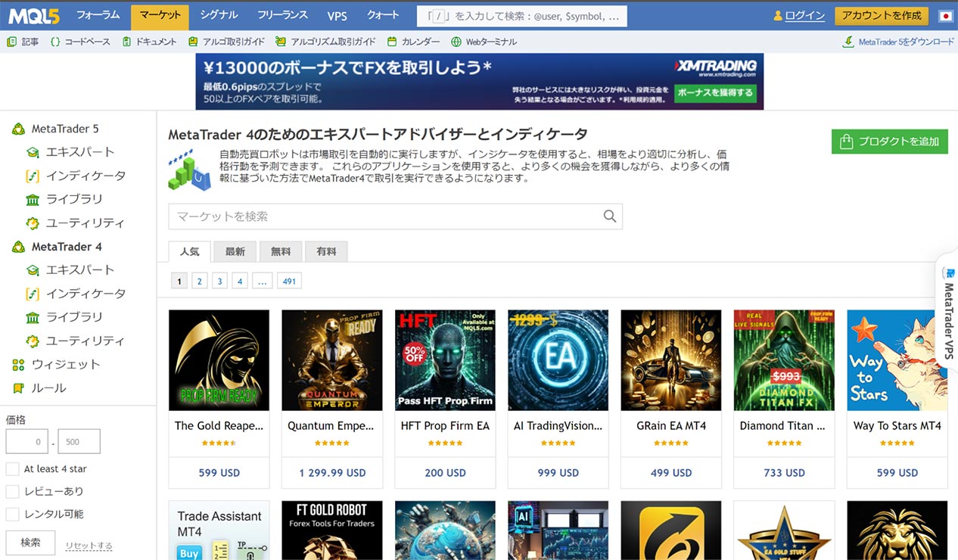
Task: Click the ユーティリティ icon under MetaTrader 5
Action: (33, 223)
